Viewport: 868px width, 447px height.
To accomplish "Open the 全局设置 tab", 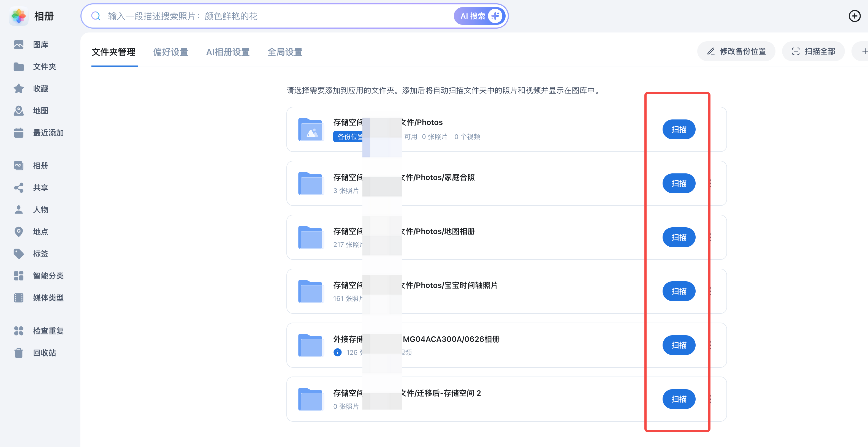I will 285,52.
